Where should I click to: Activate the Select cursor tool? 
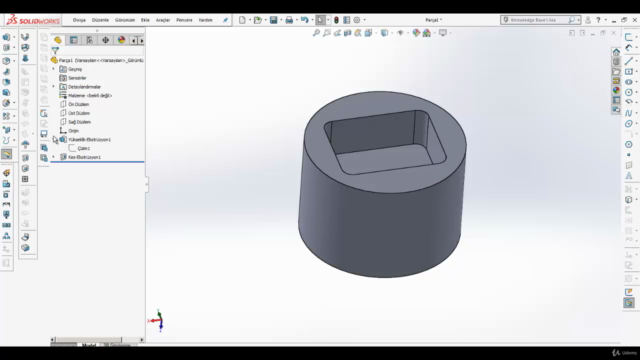pyautogui.click(x=320, y=20)
